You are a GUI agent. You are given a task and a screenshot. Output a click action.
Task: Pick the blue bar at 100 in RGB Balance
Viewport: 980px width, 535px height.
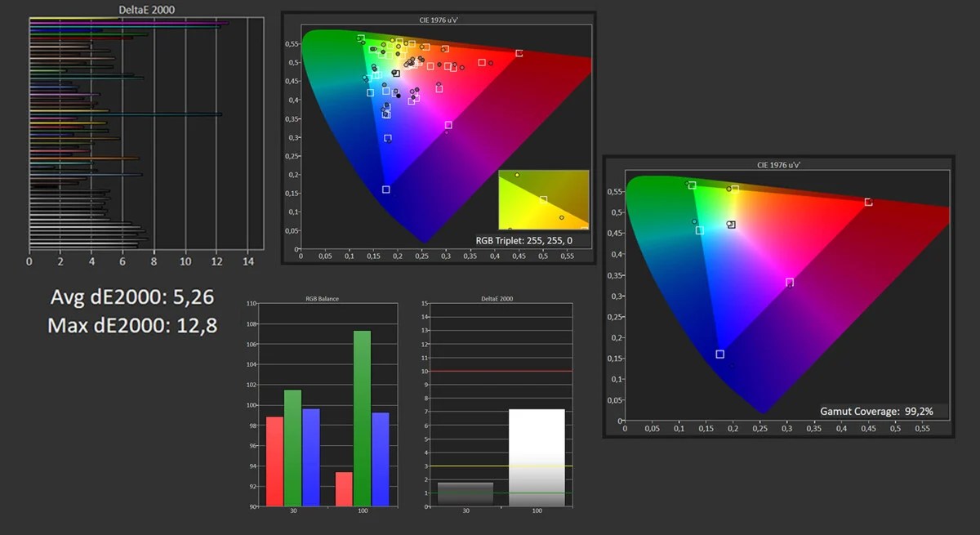[380, 459]
